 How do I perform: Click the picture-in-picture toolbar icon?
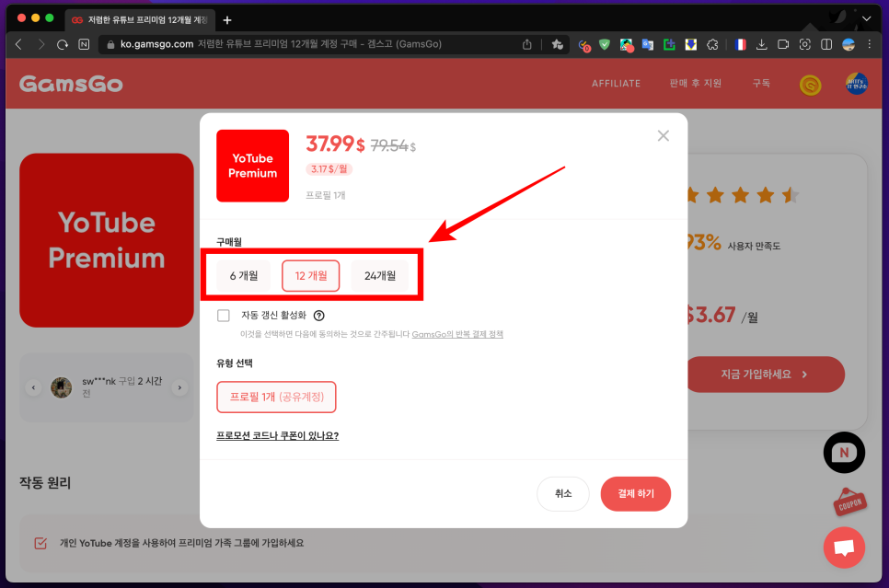pyautogui.click(x=783, y=44)
